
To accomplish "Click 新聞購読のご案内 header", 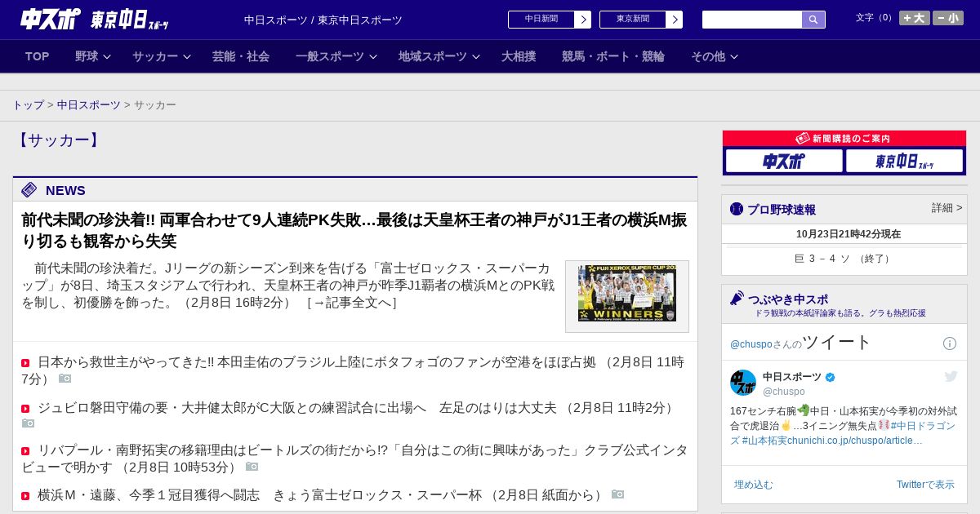I will coord(844,139).
